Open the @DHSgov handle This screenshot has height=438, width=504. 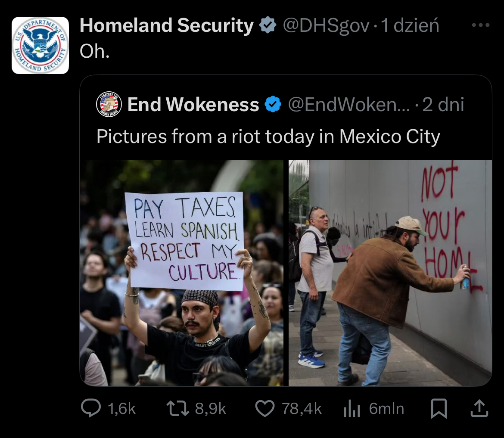click(x=326, y=25)
